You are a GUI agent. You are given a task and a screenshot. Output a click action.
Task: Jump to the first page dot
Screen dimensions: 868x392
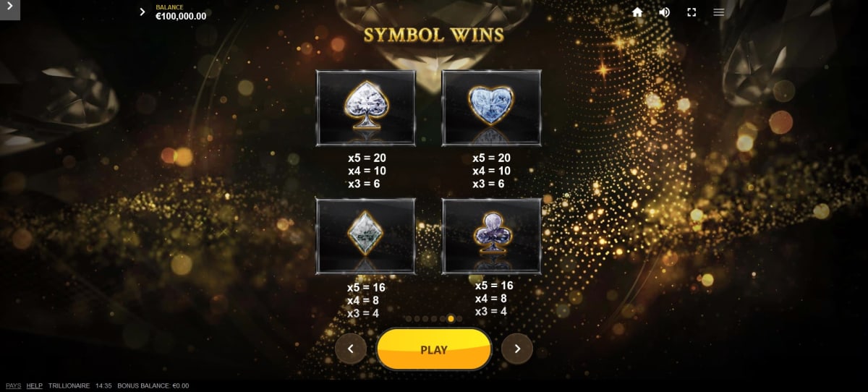[x=409, y=318]
